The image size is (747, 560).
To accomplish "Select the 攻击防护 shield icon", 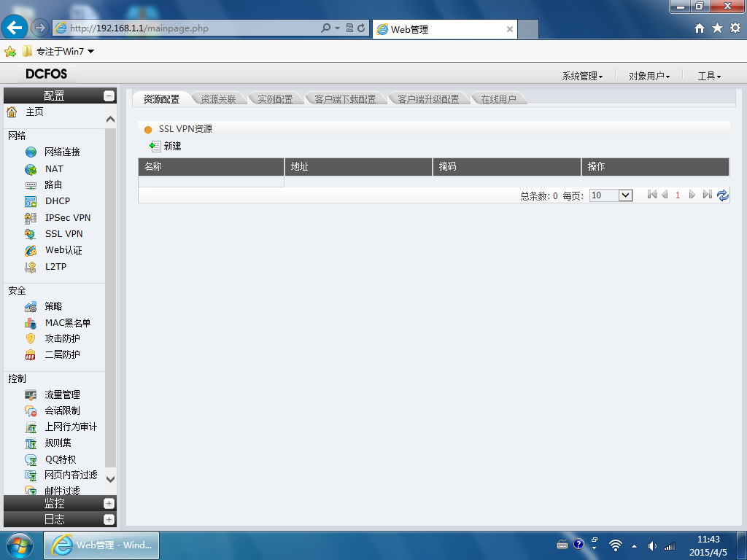I will (x=31, y=338).
